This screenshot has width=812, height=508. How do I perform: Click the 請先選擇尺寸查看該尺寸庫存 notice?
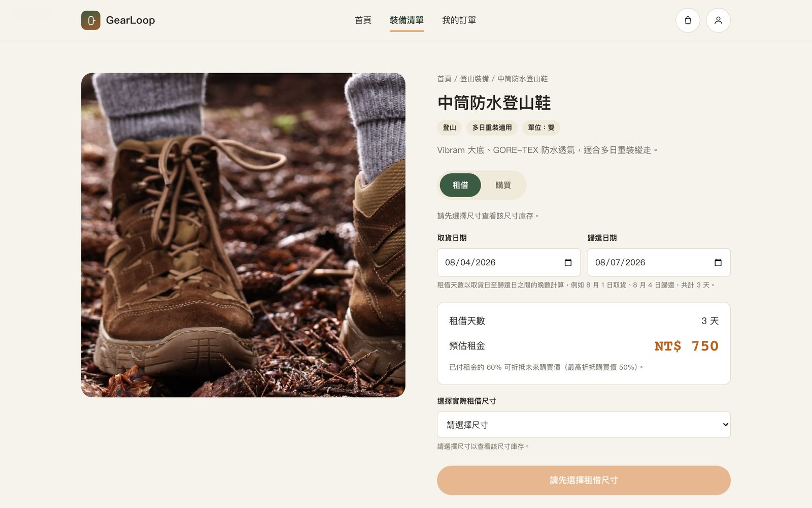click(x=488, y=216)
